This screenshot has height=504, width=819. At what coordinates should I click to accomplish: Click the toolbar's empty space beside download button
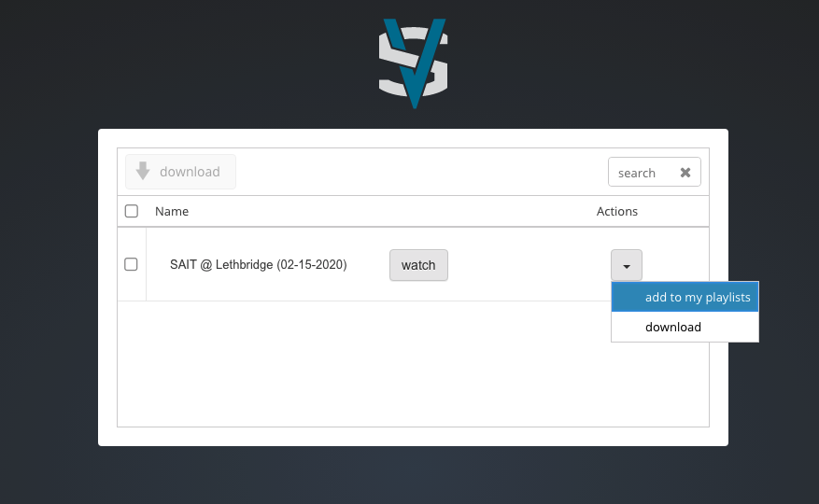click(x=420, y=172)
